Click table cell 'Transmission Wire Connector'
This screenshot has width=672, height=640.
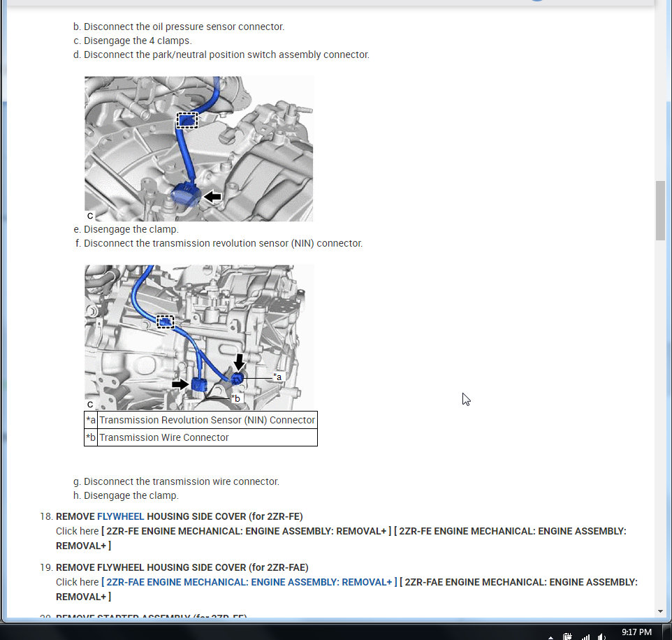(207, 437)
